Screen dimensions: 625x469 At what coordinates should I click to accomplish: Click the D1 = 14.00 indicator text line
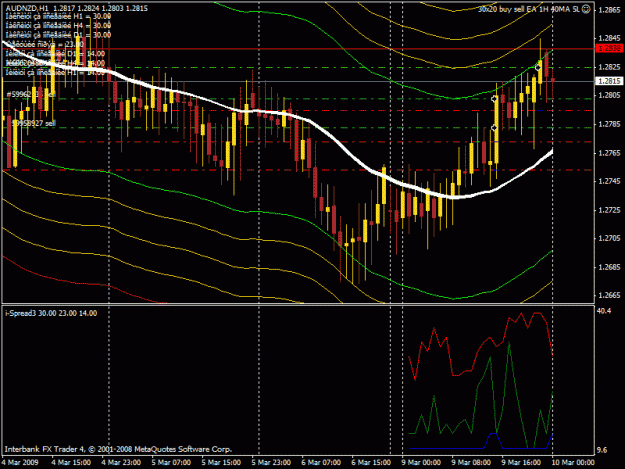[55, 54]
